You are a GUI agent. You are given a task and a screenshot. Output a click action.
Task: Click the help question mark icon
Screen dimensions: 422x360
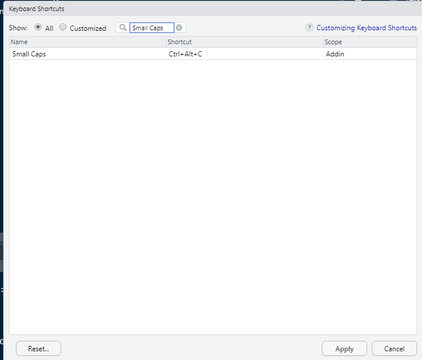[309, 28]
